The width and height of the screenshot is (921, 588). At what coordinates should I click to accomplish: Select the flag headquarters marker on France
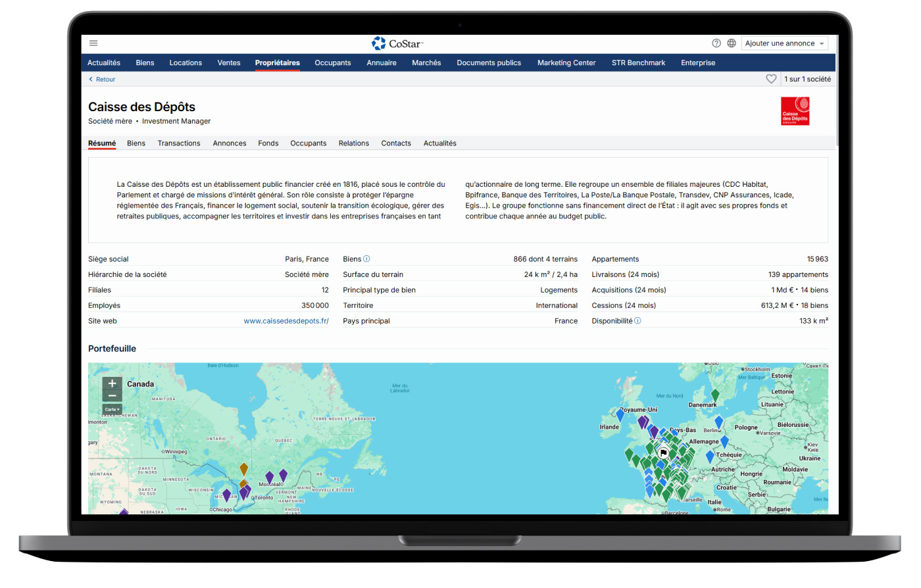coord(663,453)
